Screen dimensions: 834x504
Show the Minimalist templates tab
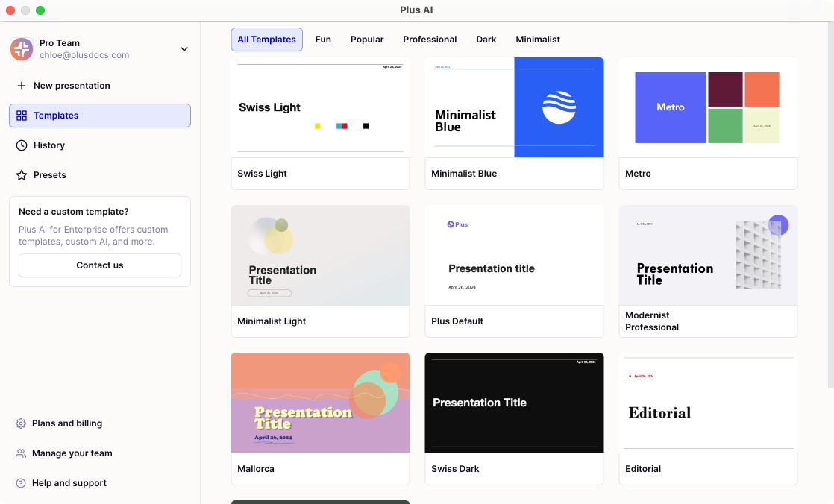pyautogui.click(x=538, y=40)
